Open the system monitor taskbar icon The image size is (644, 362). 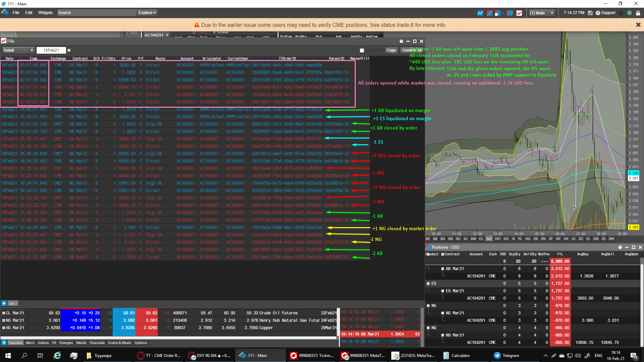[x=74, y=356]
